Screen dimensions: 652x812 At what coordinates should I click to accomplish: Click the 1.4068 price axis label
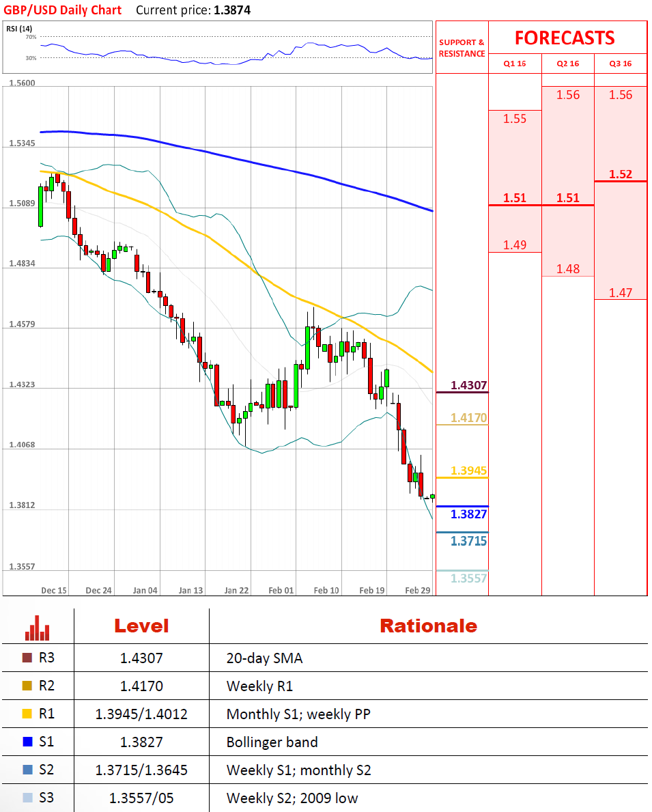23,445
